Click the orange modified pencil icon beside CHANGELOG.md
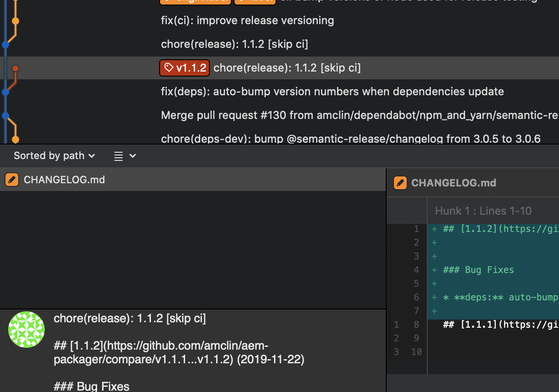This screenshot has height=392, width=559. point(11,179)
